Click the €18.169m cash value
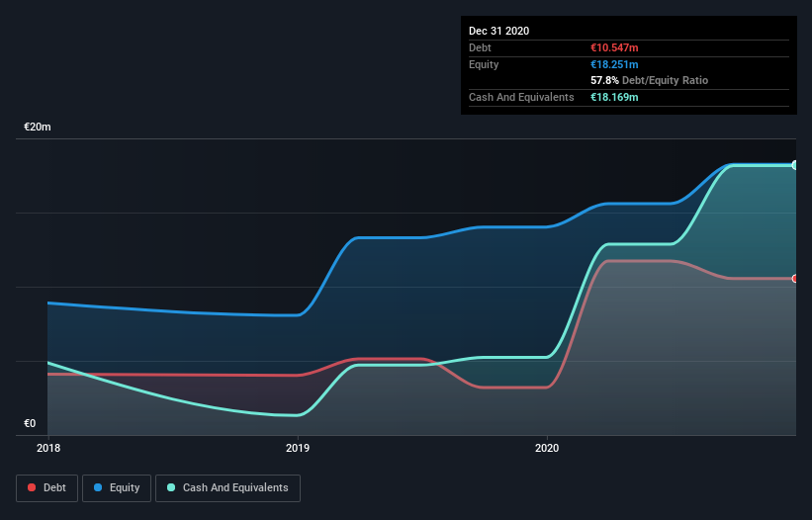This screenshot has width=812, height=520. (x=614, y=97)
